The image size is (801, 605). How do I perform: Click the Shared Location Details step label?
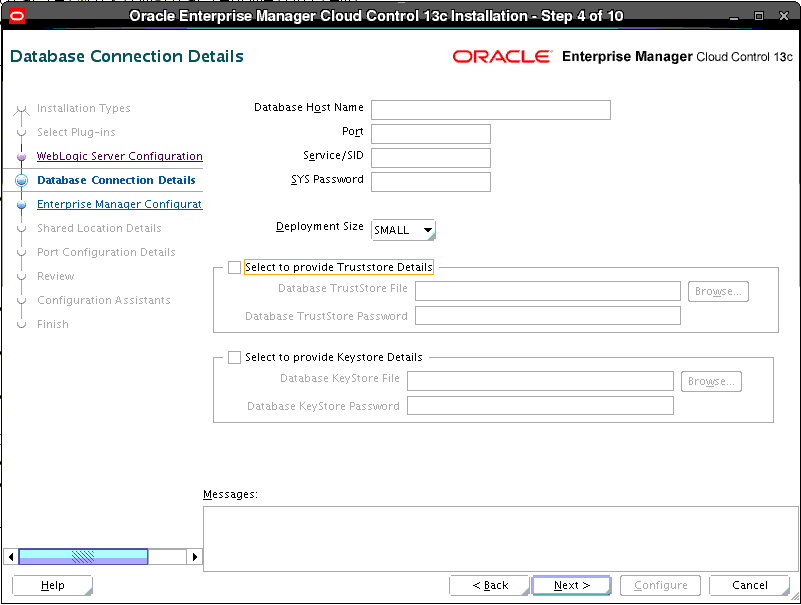(99, 228)
